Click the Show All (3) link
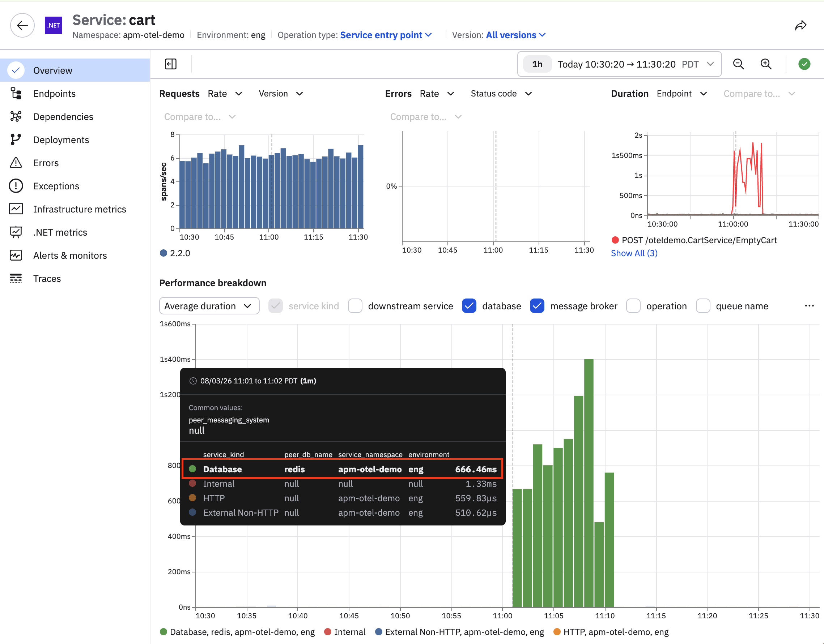Viewport: 824px width, 644px height. click(634, 253)
